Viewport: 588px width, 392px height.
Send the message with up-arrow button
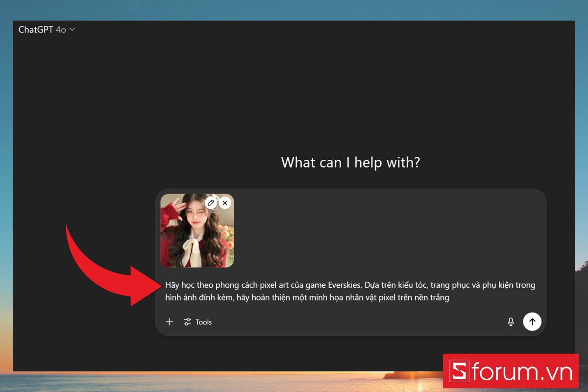[x=532, y=322]
